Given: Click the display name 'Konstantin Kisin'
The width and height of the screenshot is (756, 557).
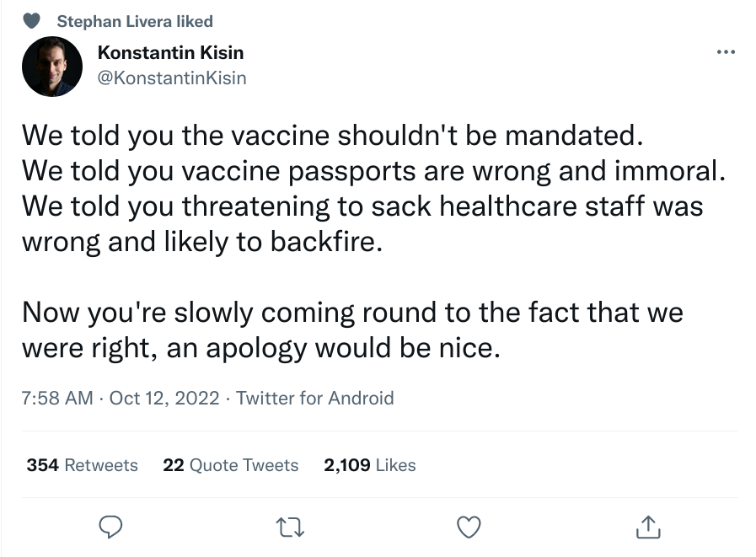Looking at the screenshot, I should pyautogui.click(x=171, y=52).
